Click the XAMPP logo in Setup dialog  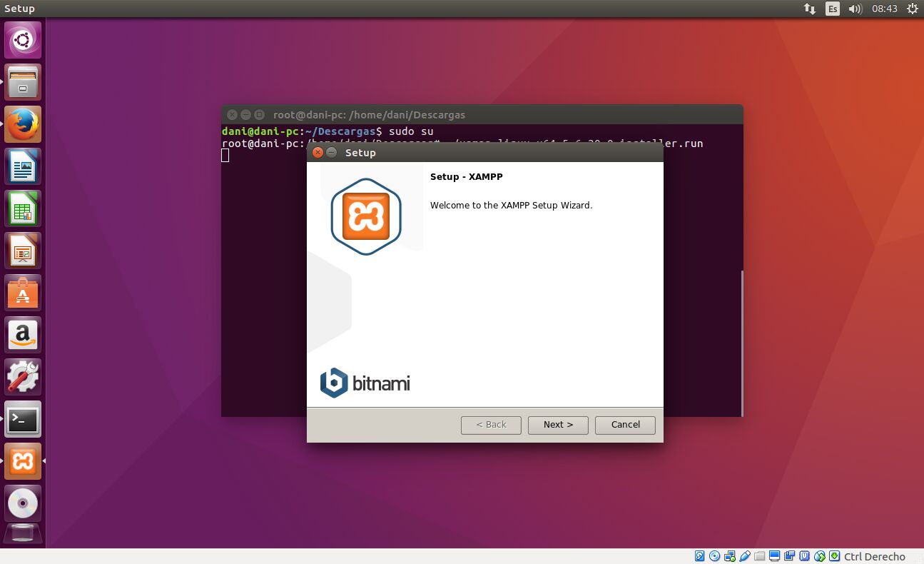click(x=365, y=217)
